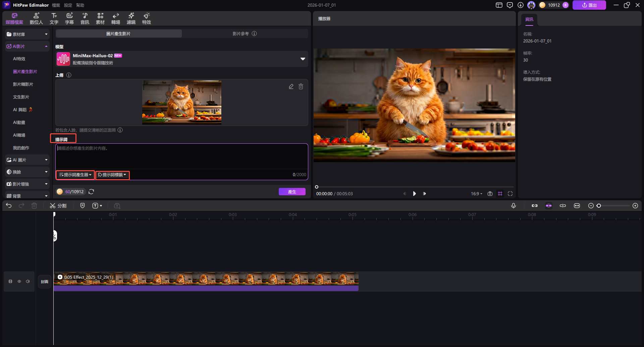
Task: Open the MiniMax-Hailuo-02 model dropdown
Action: [303, 59]
